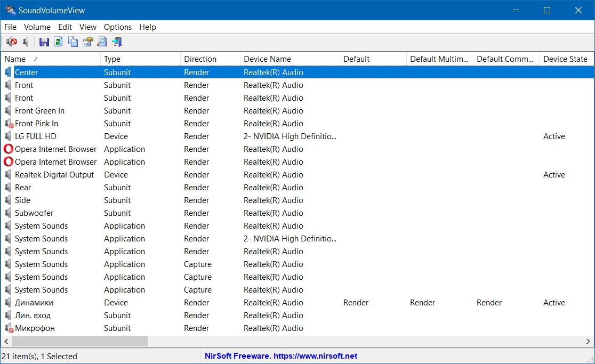The height and width of the screenshot is (364, 595).
Task: Click Device type in Realtek Digital Output row
Action: [116, 175]
